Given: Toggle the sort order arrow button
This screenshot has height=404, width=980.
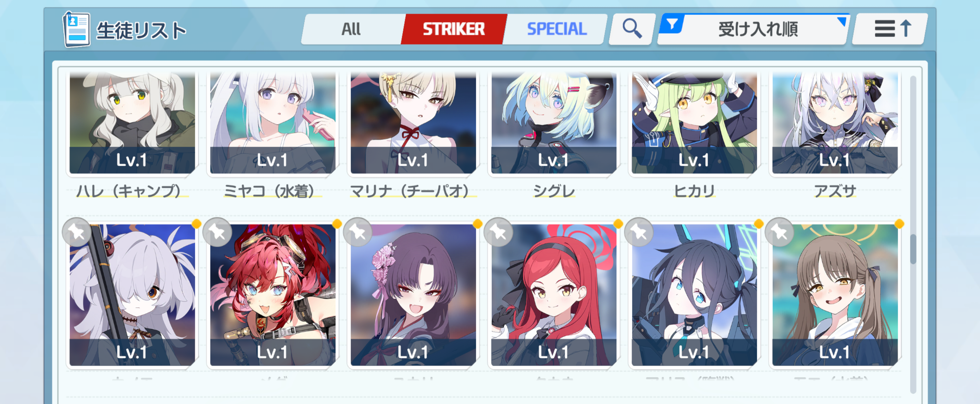Looking at the screenshot, I should (x=890, y=29).
